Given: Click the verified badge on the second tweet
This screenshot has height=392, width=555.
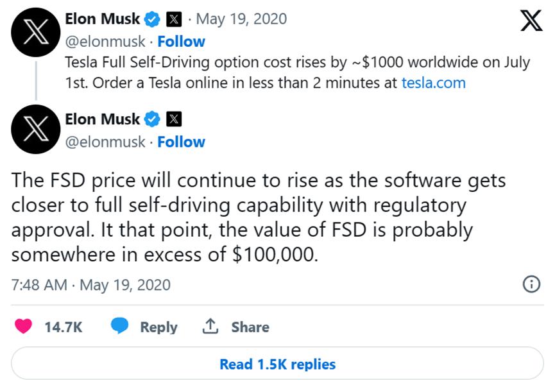Looking at the screenshot, I should [151, 119].
